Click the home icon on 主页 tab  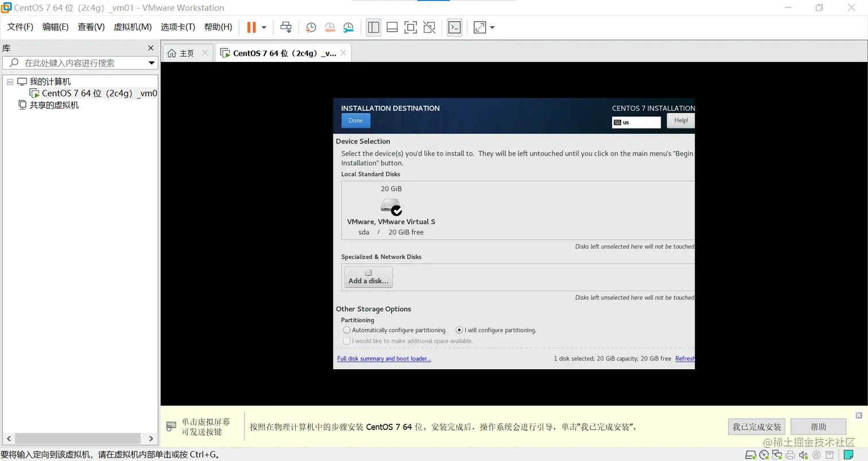[x=172, y=53]
